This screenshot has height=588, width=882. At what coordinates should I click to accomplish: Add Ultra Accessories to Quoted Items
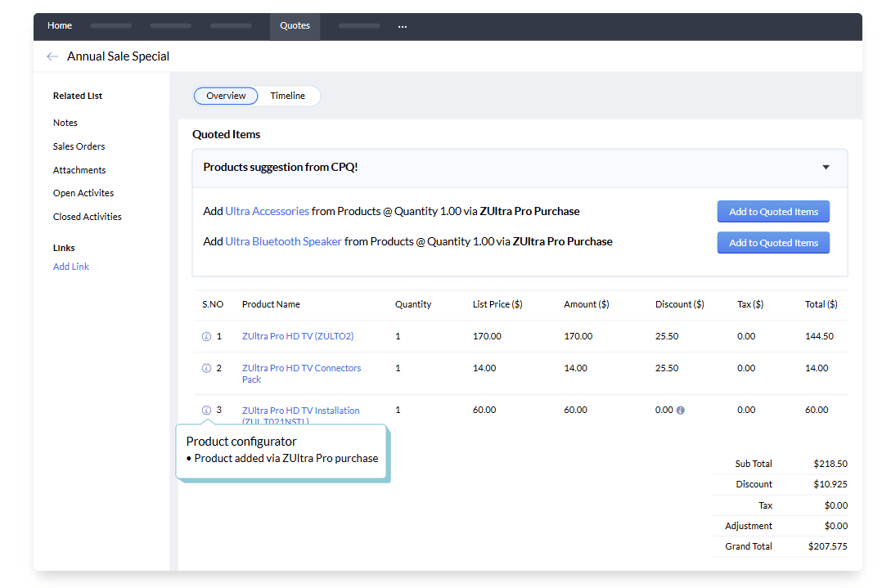[773, 211]
